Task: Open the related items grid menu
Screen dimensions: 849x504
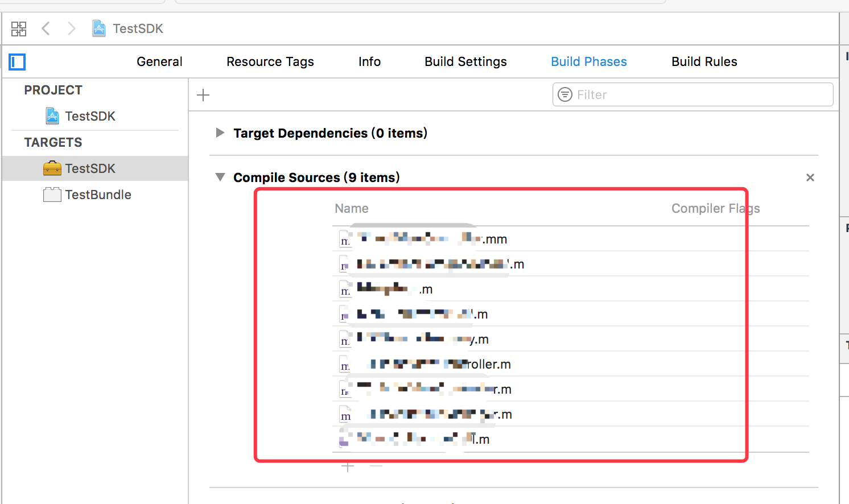Action: pyautogui.click(x=19, y=28)
